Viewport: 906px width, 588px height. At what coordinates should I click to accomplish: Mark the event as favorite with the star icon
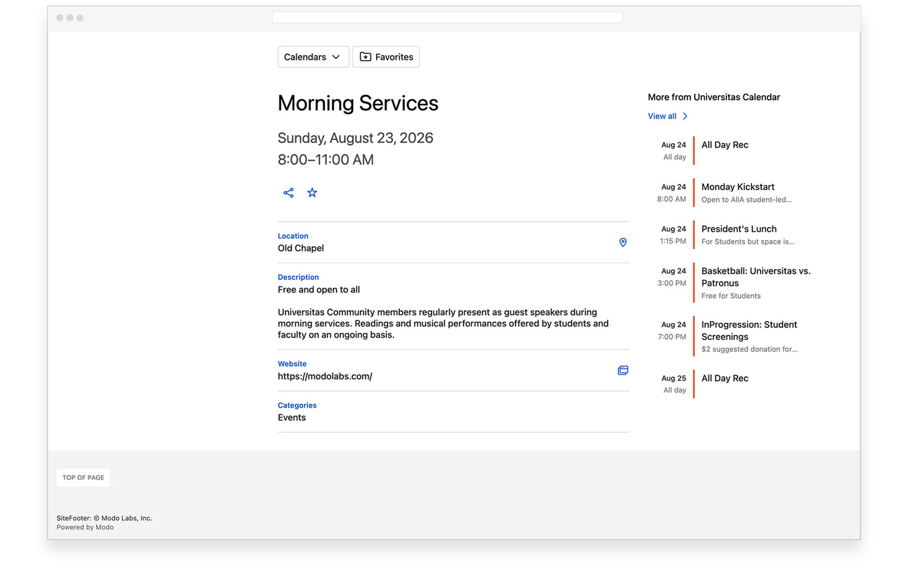tap(312, 193)
